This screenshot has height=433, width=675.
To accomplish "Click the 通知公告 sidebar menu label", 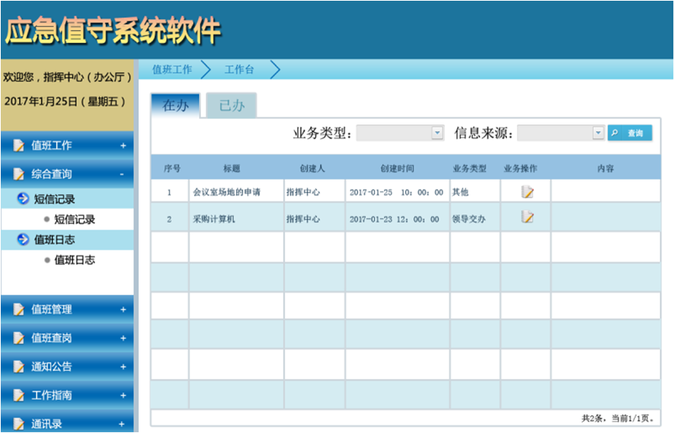I will coord(51,367).
